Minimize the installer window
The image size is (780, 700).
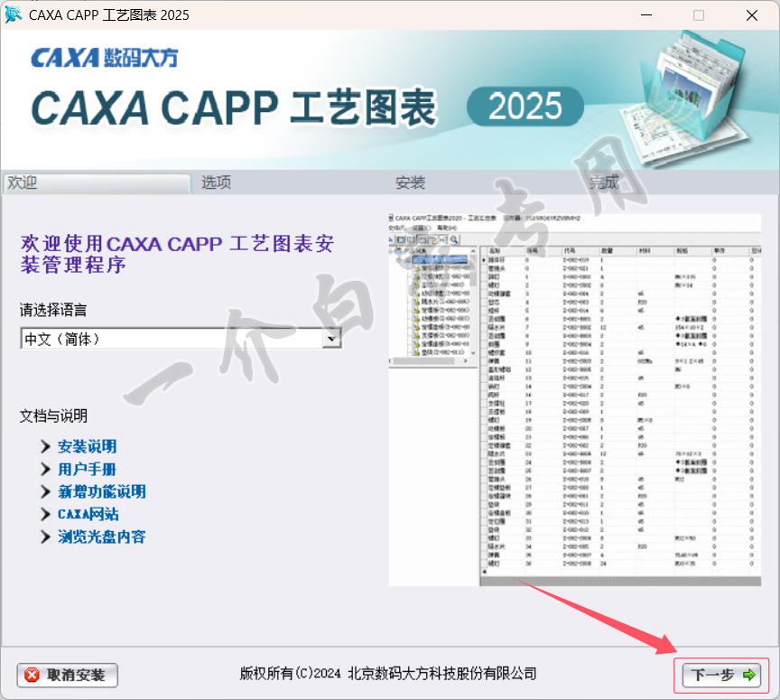(x=646, y=15)
